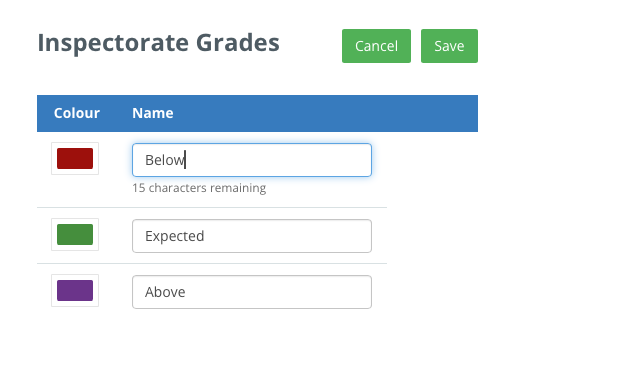Click blank space inside the Expected field

(x=289, y=236)
